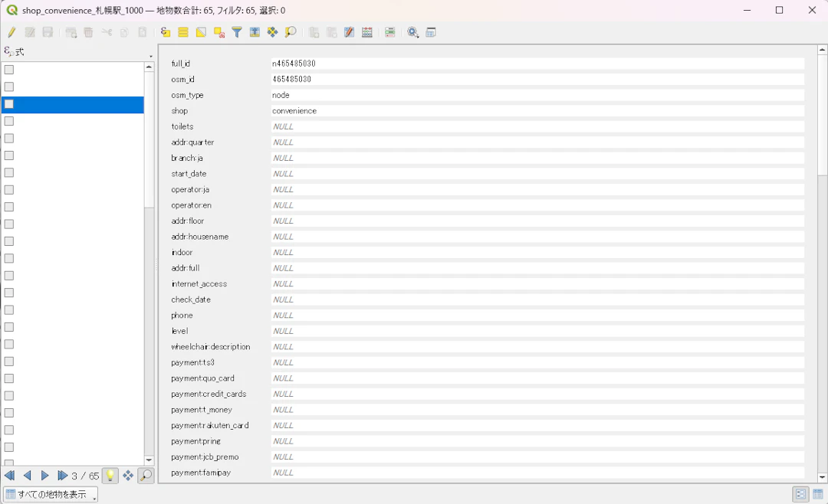Click the NULL field beside payment:fampay

click(537, 473)
